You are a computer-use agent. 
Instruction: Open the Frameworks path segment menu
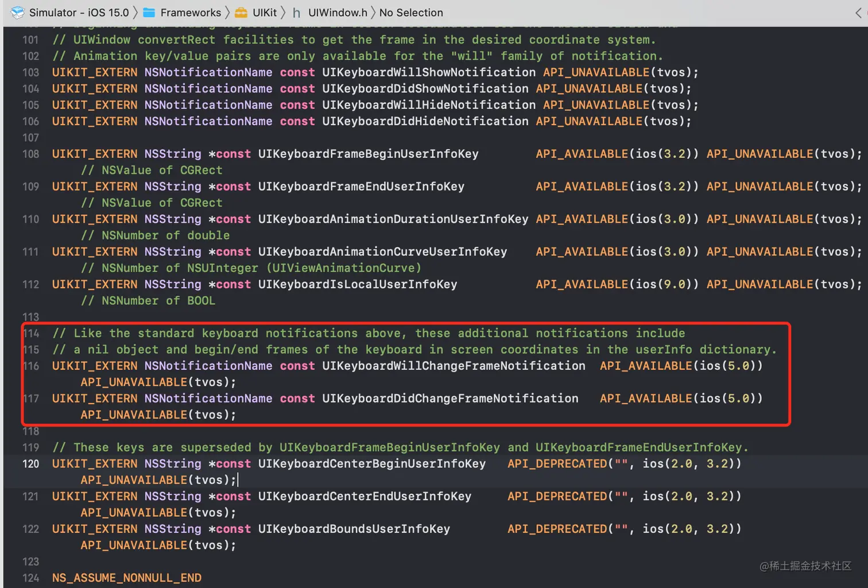(x=191, y=12)
